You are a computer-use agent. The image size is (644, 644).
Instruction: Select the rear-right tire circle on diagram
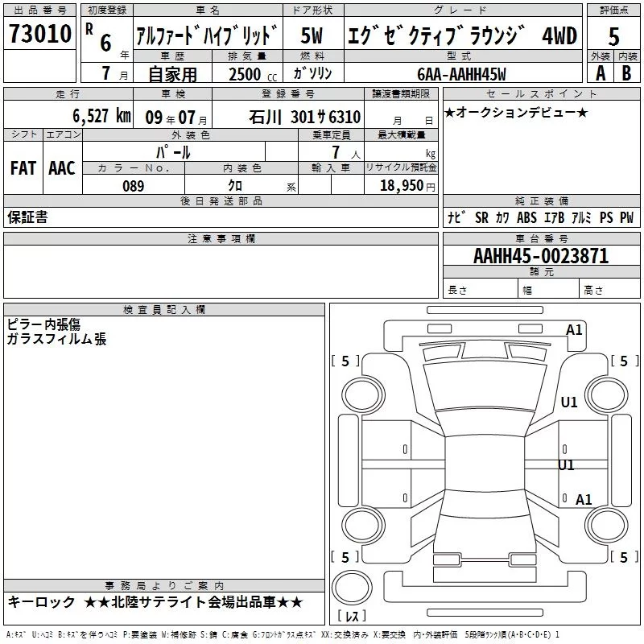coord(607,526)
